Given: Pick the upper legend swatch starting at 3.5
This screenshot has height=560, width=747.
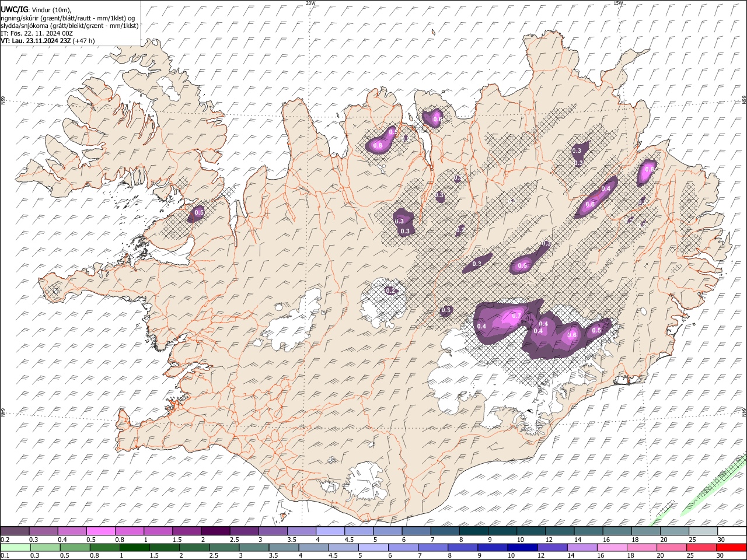Looking at the screenshot, I should tap(301, 531).
